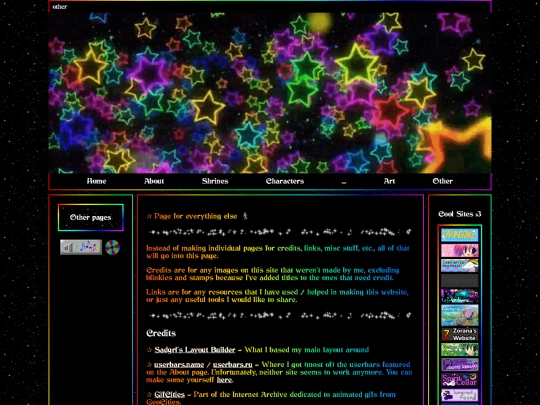Click 'Page for everything else' title text
This screenshot has height=405, width=540.
pyautogui.click(x=196, y=216)
